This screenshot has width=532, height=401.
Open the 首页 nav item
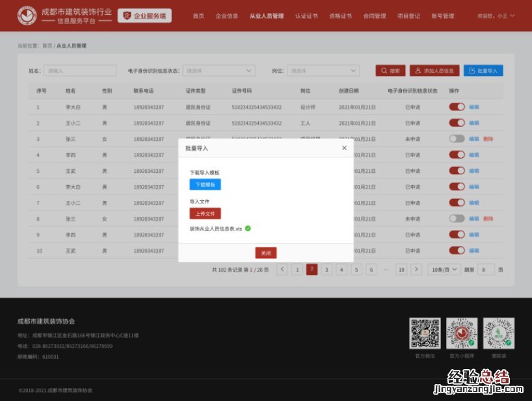(198, 16)
